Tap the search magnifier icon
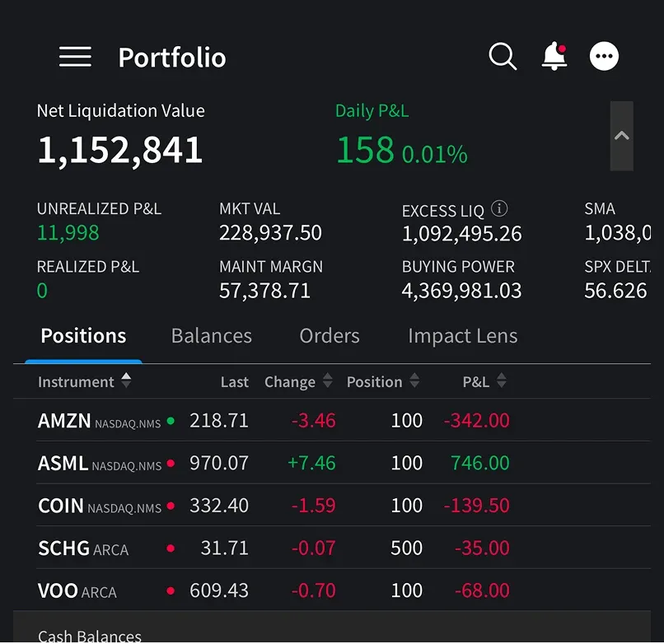This screenshot has height=644, width=664. (x=503, y=57)
